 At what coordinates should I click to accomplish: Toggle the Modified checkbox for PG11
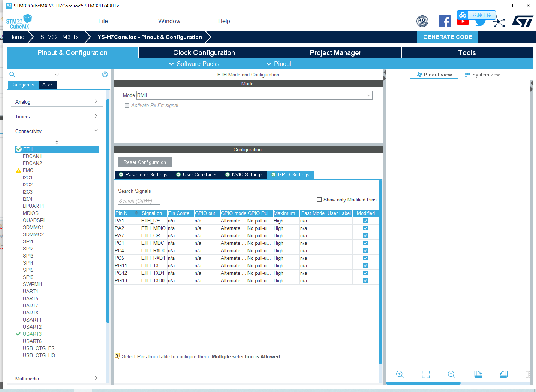pos(365,265)
